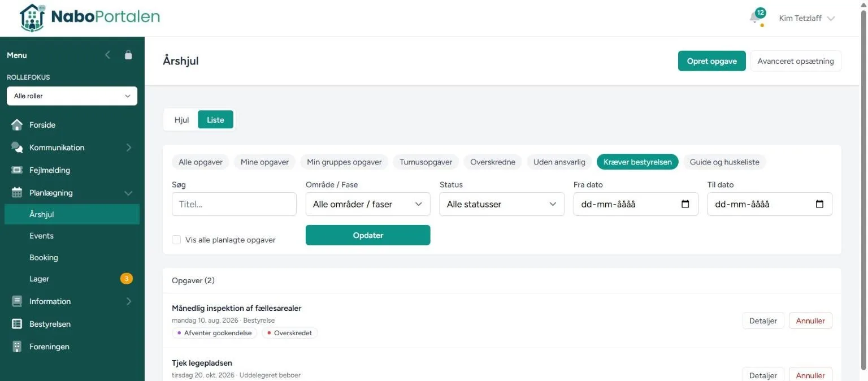Expand the Kommunikation submenu chevron
The width and height of the screenshot is (868, 381).
click(x=128, y=148)
